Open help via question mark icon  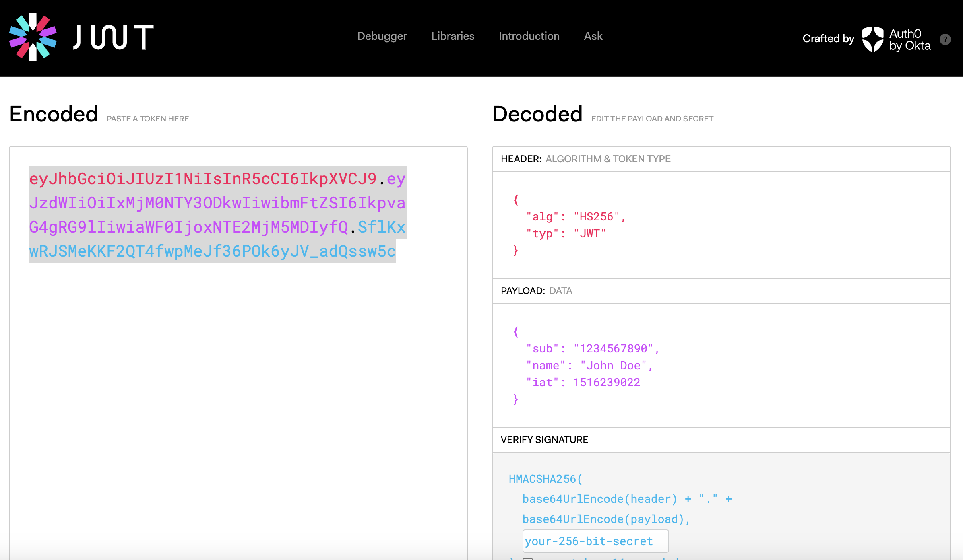(945, 39)
